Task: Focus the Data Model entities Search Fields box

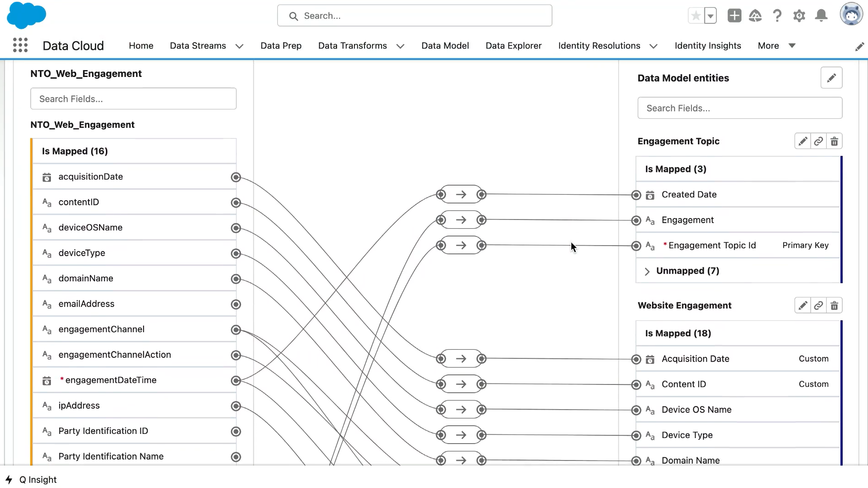Action: [x=740, y=108]
